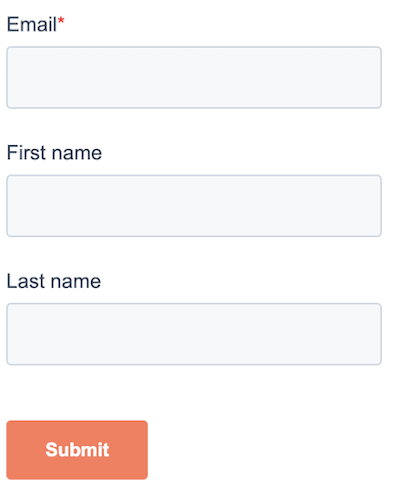The width and height of the screenshot is (394, 492).
Task: Click the Email label text
Action: 32,24
